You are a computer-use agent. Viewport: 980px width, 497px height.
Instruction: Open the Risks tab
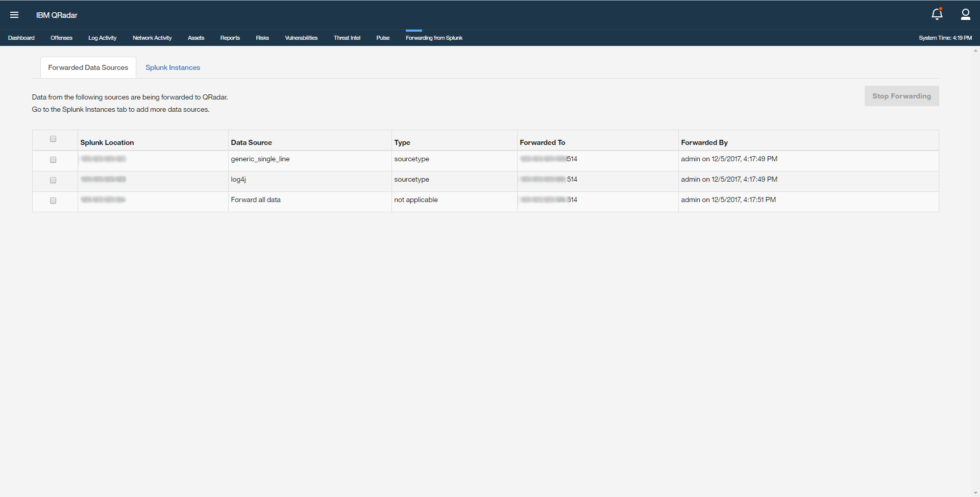[262, 38]
